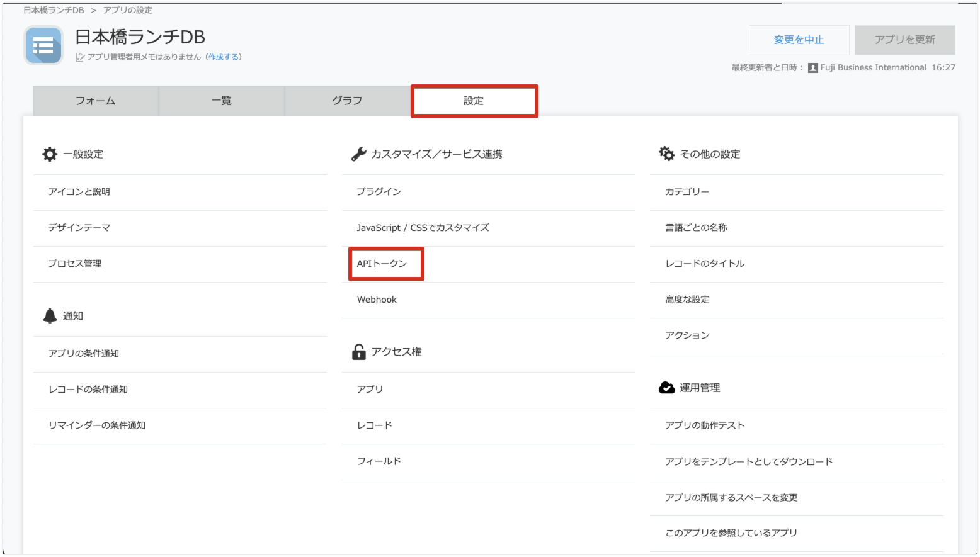
Task: Click the padlock icon next to アクセス権
Action: [x=358, y=352]
